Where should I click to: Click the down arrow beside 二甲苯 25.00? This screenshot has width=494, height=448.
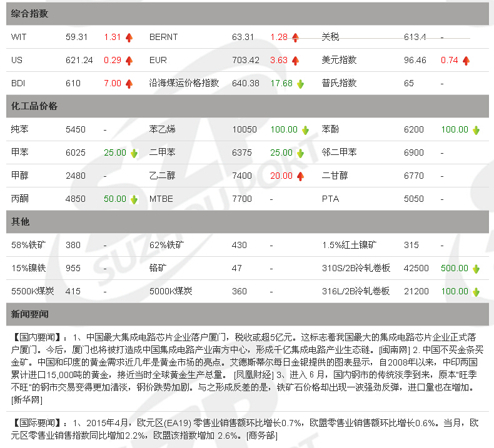pyautogui.click(x=300, y=153)
